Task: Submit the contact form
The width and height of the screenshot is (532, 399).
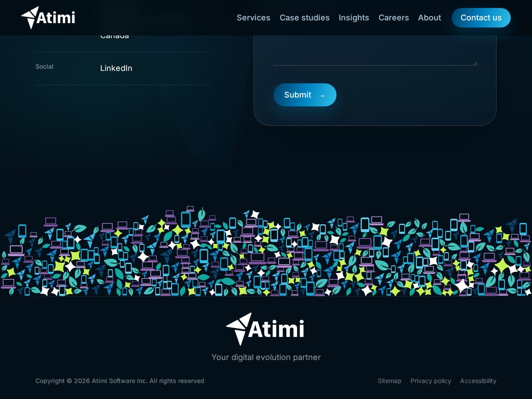Action: coord(305,95)
